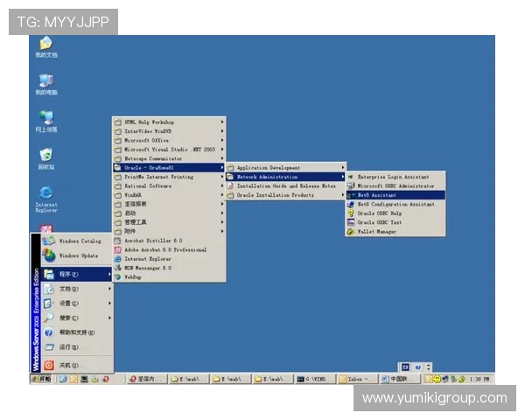Screen dimensions: 525x420
Task: Expand the Microsoft Office submenu arrow
Action: (x=222, y=140)
